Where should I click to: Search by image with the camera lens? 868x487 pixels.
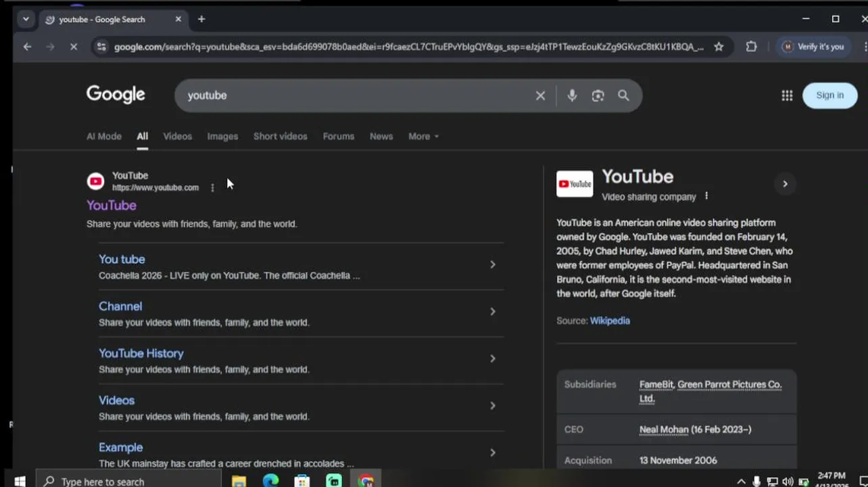598,95
